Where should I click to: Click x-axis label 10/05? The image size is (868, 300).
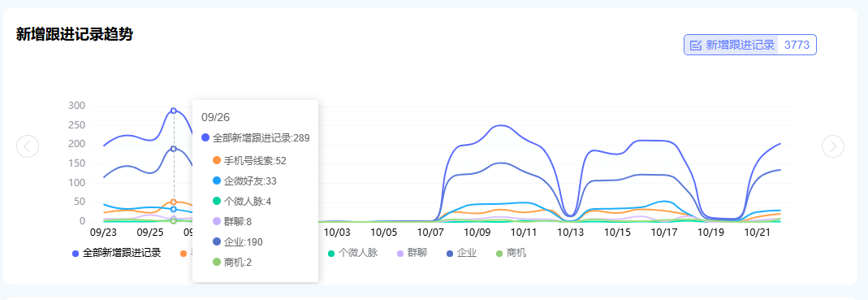tap(384, 233)
